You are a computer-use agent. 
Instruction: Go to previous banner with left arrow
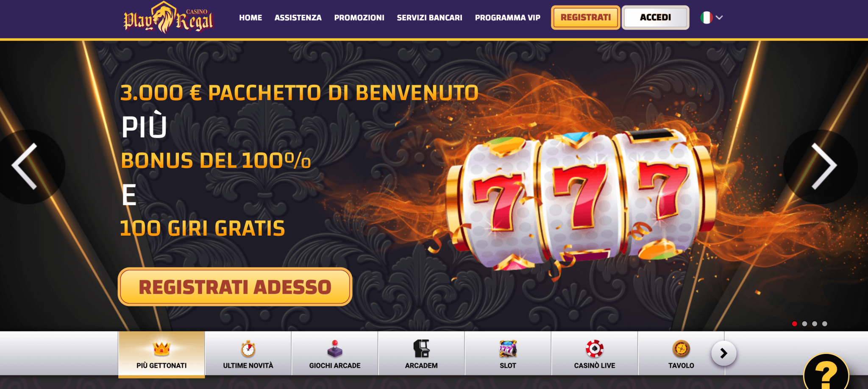(25, 166)
